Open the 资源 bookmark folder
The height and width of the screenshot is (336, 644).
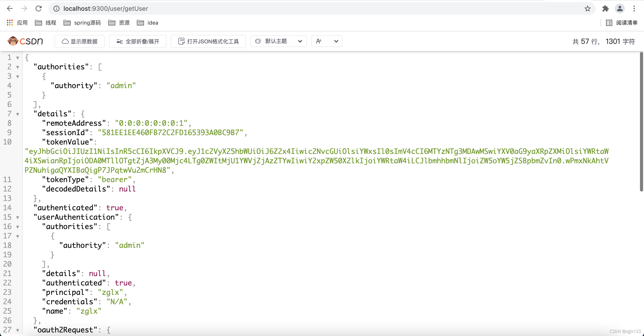(x=119, y=23)
